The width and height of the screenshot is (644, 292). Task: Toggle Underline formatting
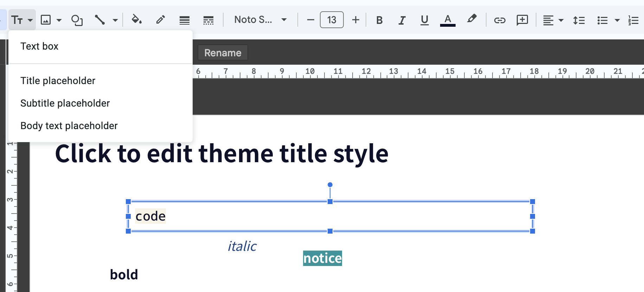(424, 20)
